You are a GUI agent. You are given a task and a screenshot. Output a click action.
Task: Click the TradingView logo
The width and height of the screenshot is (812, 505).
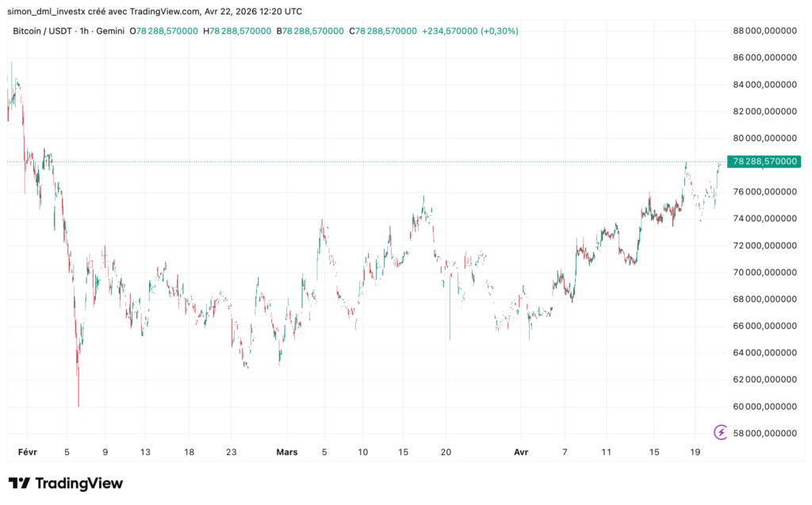click(67, 484)
